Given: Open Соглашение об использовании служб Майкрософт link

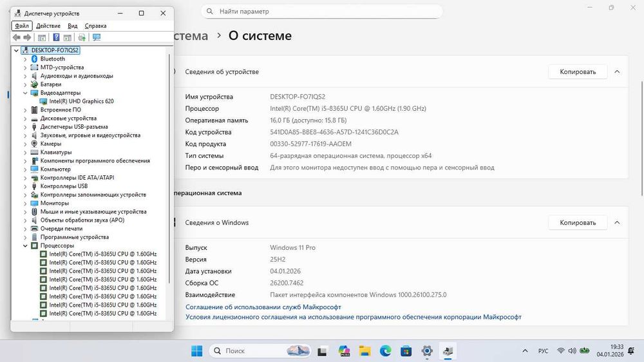Looking at the screenshot, I should tap(263, 307).
